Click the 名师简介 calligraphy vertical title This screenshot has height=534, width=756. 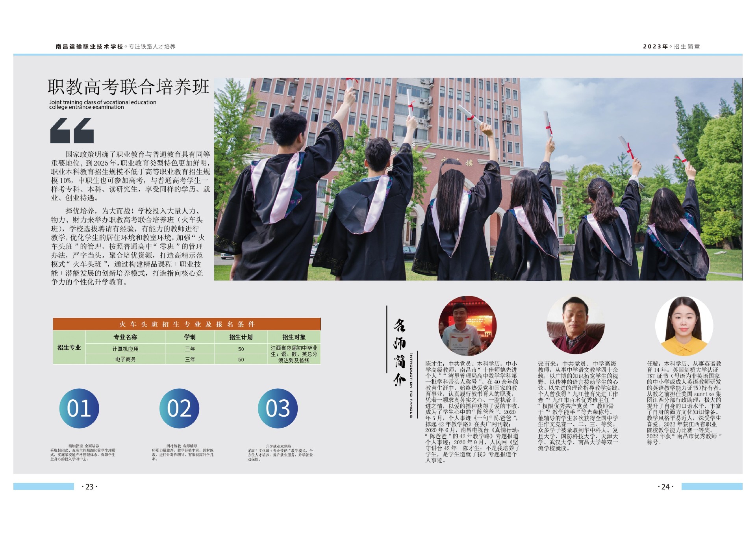pos(399,352)
